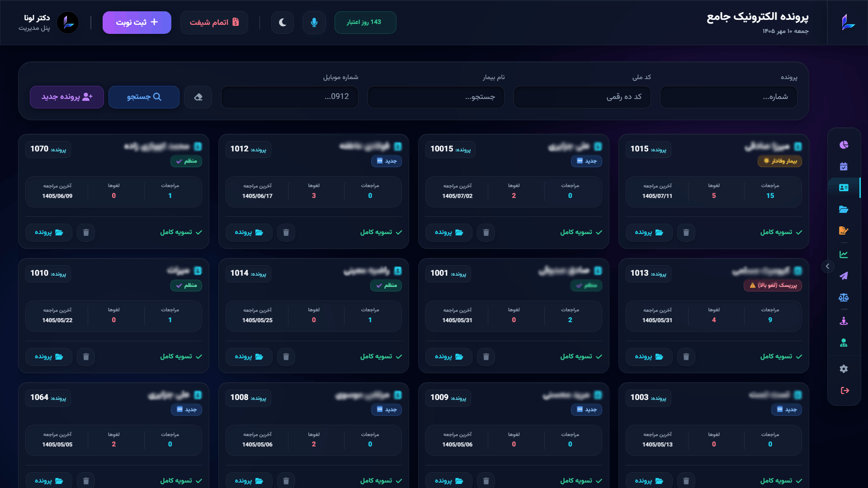The height and width of the screenshot is (488, 868).
Task: Delete patient record 1014 with trash icon
Action: point(286,357)
